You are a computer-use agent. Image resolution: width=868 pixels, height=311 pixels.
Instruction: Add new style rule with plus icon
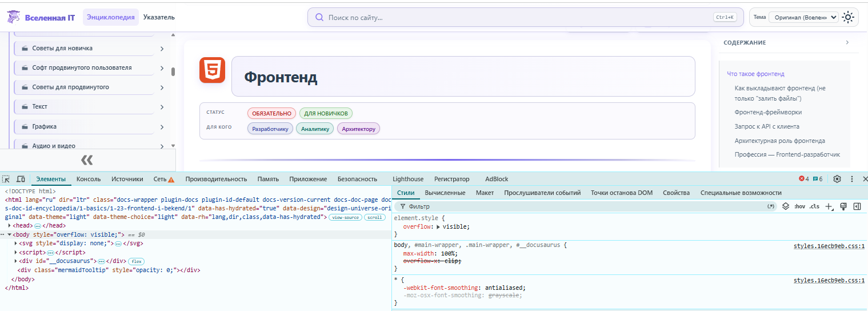(x=829, y=206)
